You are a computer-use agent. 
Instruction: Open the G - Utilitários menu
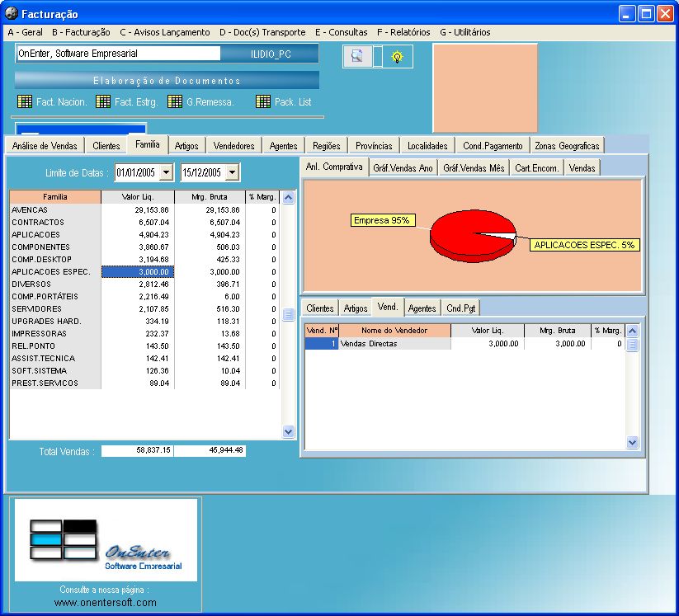coord(465,32)
